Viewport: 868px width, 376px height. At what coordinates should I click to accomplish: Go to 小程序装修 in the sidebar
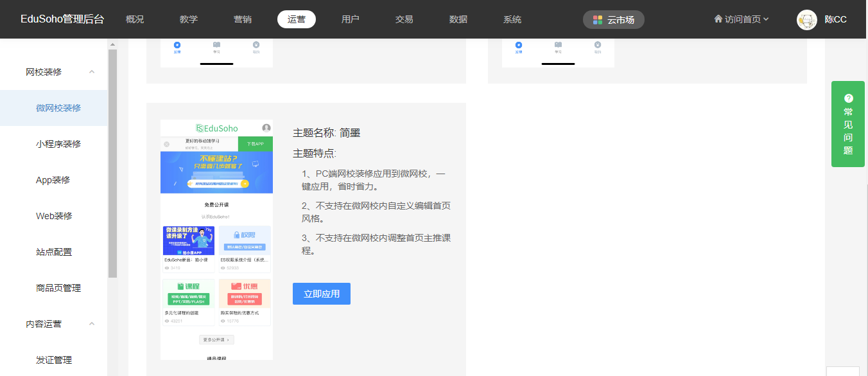coord(58,144)
